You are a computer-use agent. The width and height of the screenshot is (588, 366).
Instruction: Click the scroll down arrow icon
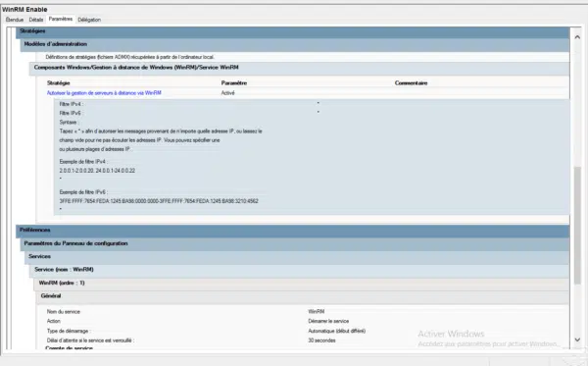[577, 340]
